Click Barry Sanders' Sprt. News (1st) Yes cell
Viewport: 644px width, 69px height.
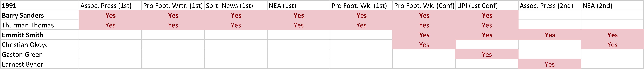(x=236, y=15)
